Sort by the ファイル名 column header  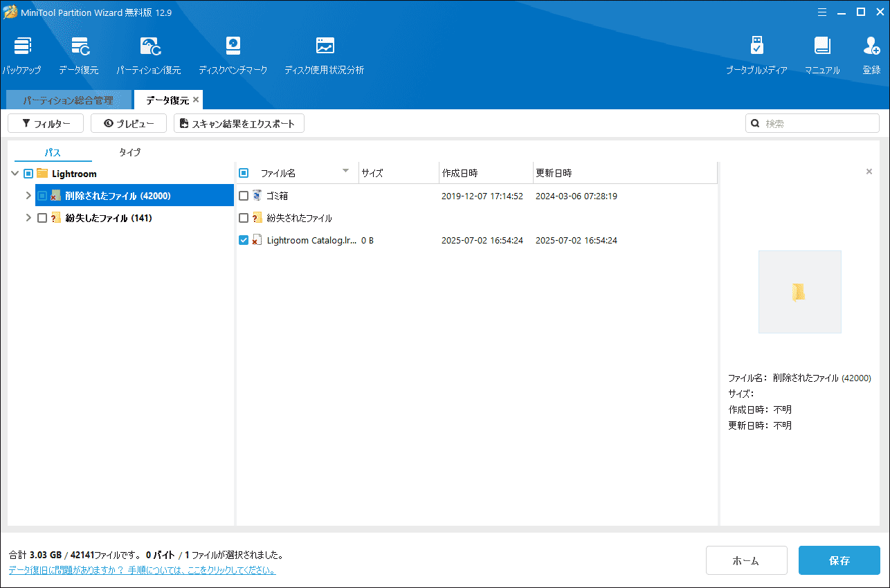[278, 173]
